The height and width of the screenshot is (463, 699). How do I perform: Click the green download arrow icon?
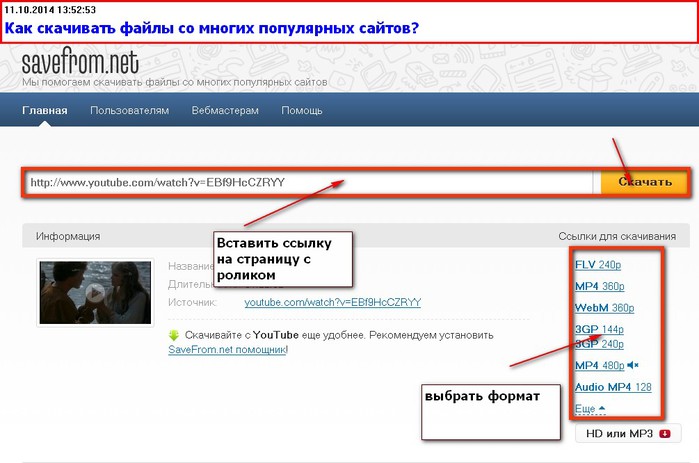click(x=174, y=335)
